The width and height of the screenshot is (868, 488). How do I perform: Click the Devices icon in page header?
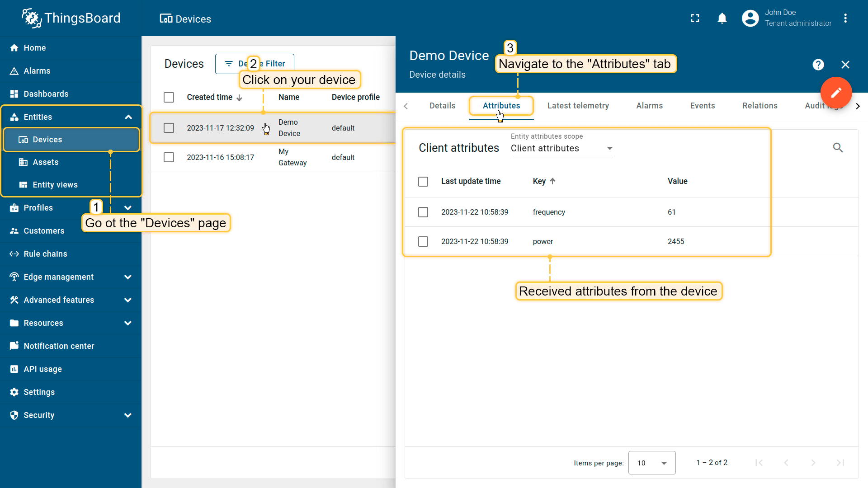pyautogui.click(x=166, y=19)
